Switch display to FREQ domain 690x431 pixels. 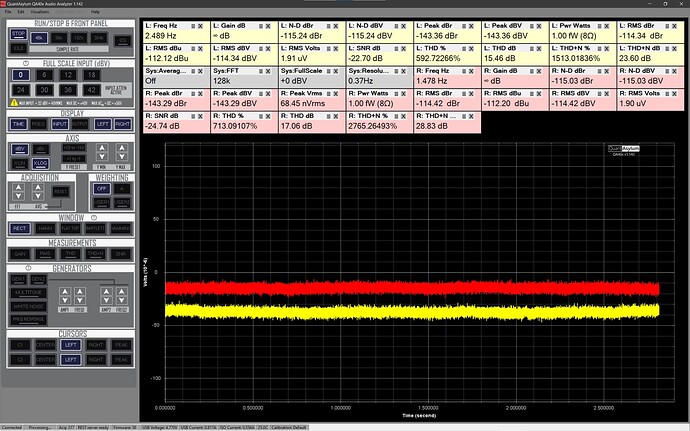(x=39, y=124)
